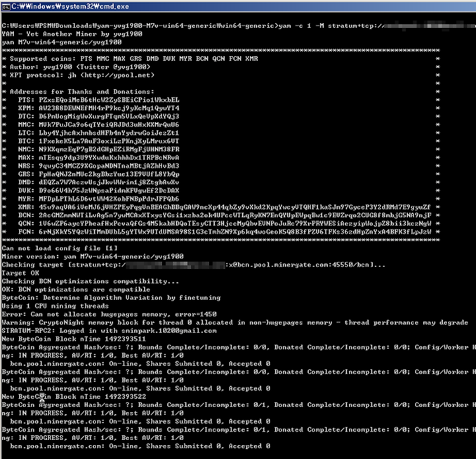Click the MAX donation address line
The image size is (476, 459).
pos(99,157)
